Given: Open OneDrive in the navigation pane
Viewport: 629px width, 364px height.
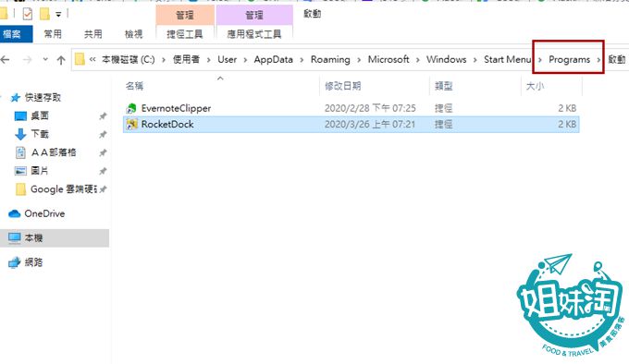Looking at the screenshot, I should point(44,213).
